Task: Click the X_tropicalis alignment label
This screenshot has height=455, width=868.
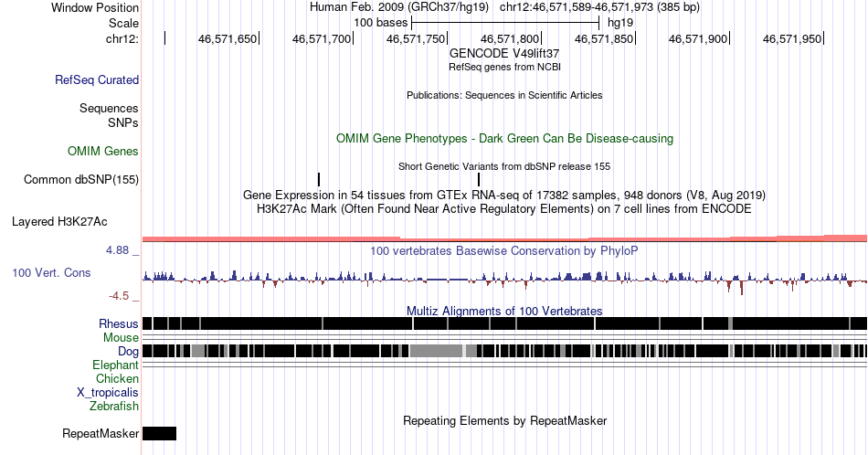Action: tap(108, 393)
